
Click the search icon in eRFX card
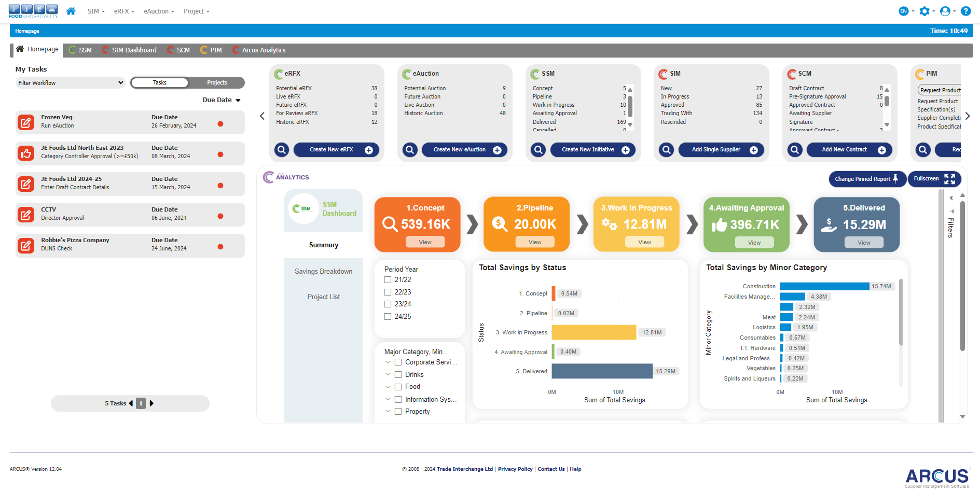(x=282, y=150)
